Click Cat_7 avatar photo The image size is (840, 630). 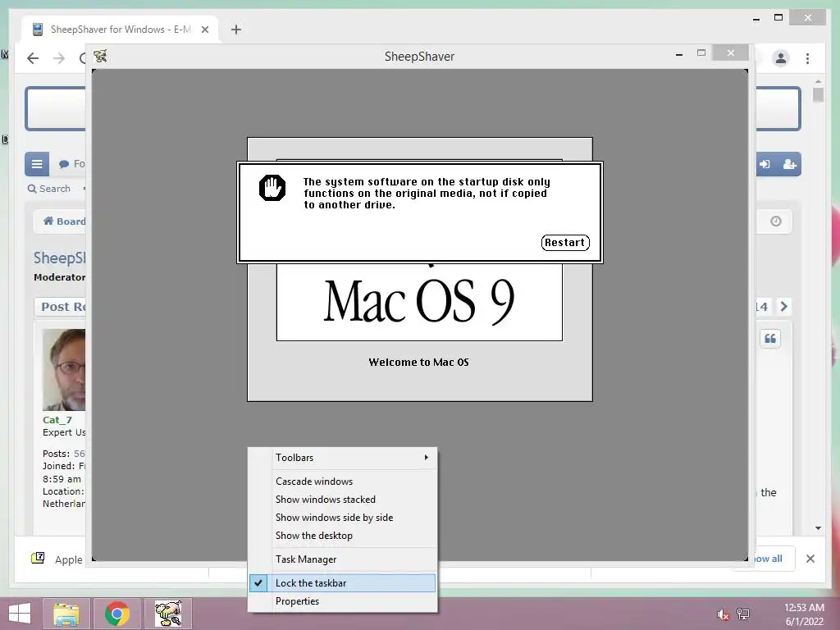coord(64,370)
